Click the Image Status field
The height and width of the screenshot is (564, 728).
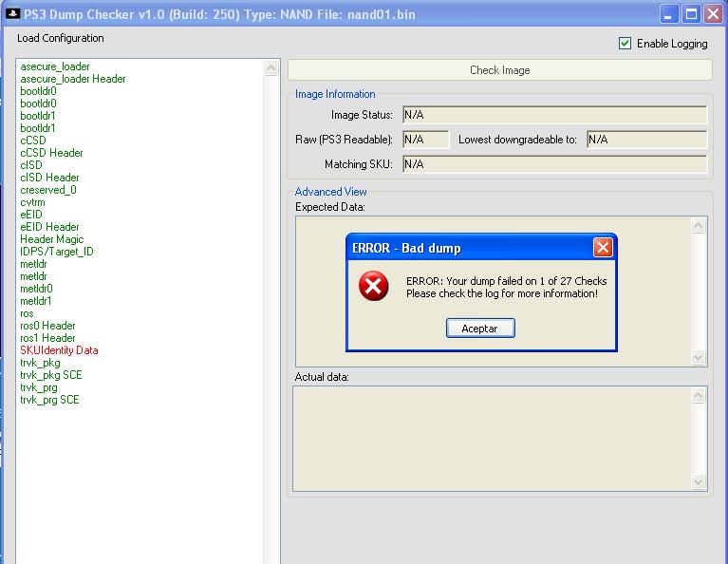pyautogui.click(x=555, y=115)
